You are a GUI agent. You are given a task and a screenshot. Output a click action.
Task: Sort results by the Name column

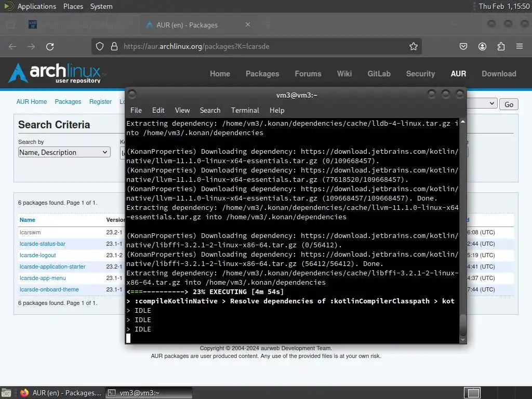click(x=28, y=220)
